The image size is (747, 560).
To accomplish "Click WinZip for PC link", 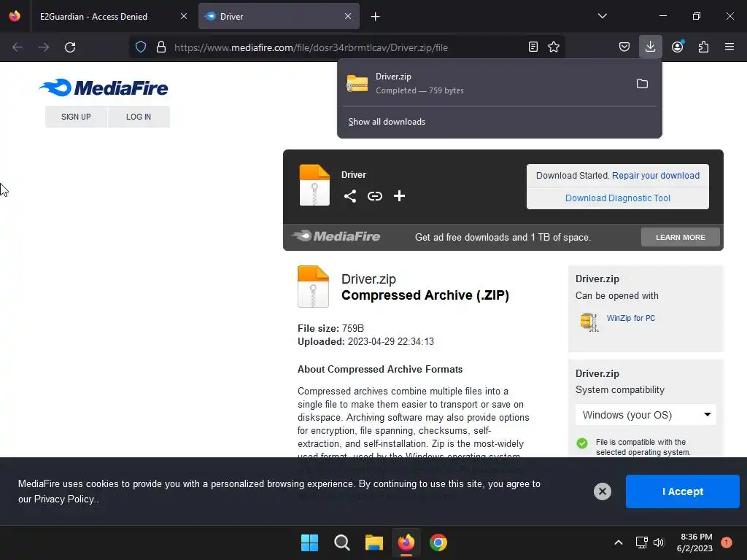I will coord(631,318).
